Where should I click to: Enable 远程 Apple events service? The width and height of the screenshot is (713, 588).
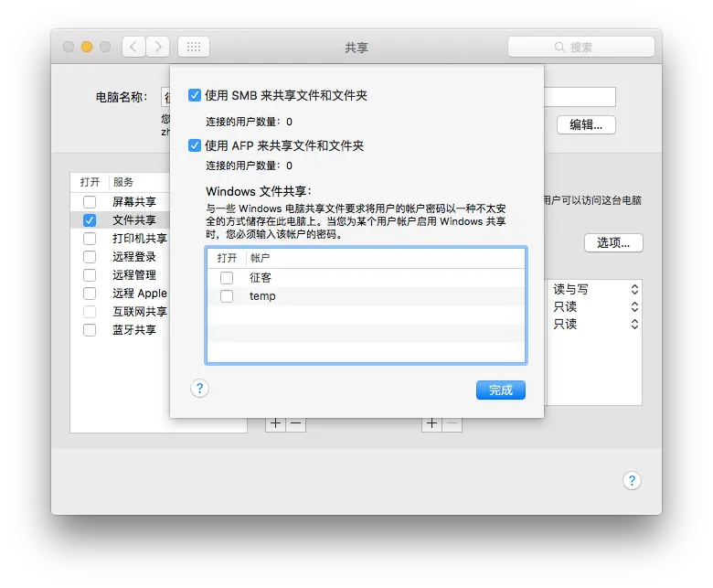click(x=90, y=294)
